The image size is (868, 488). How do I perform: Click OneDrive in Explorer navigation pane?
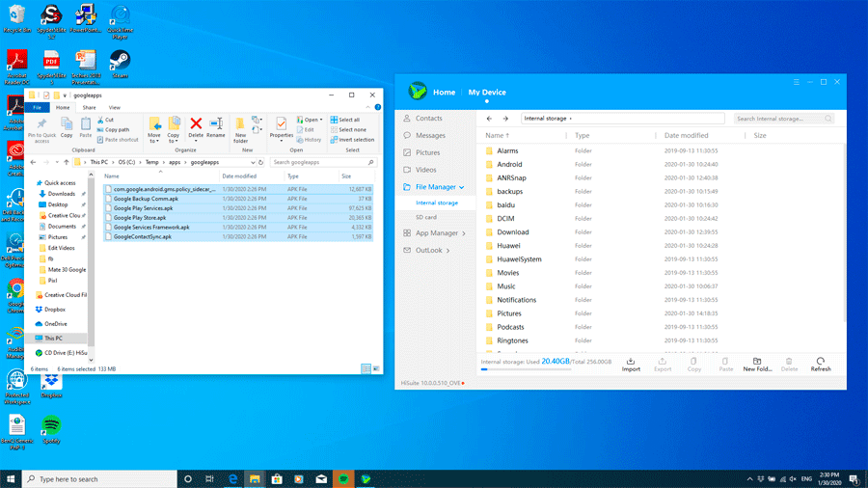point(55,324)
